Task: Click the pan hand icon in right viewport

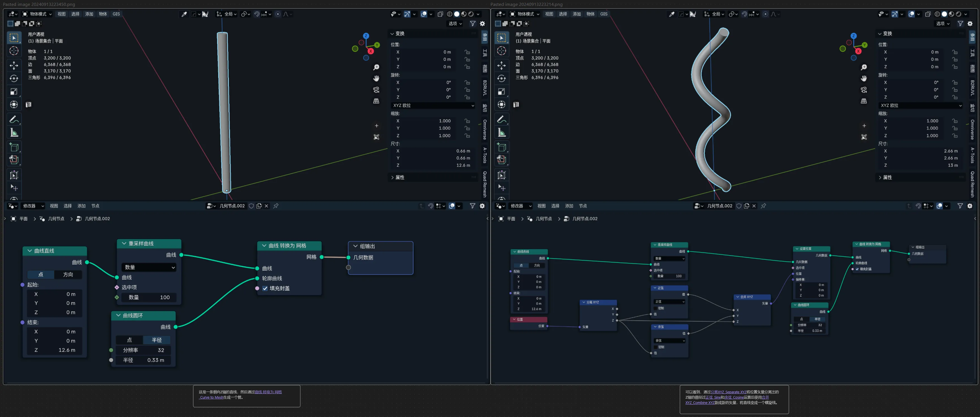Action: tap(864, 78)
